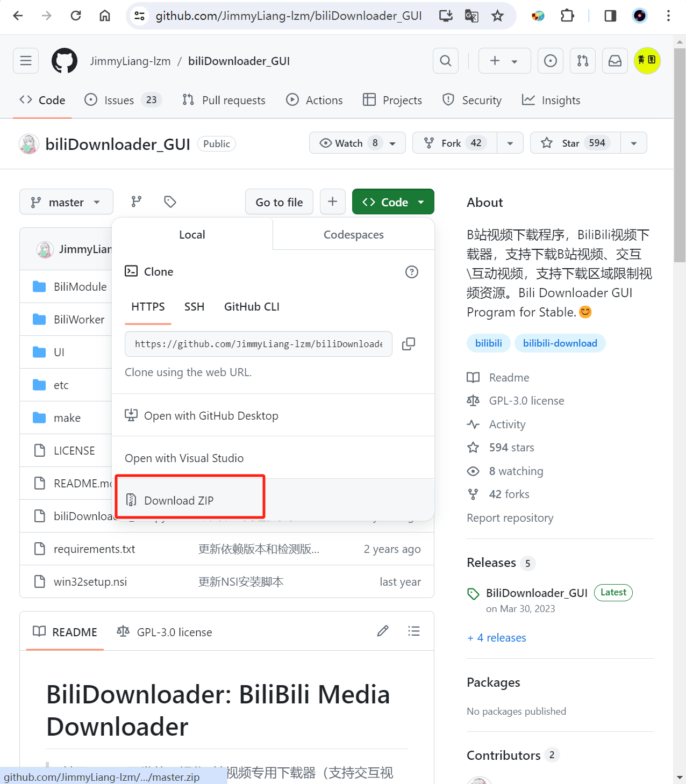Switch to the Issues tab
This screenshot has width=686, height=784.
123,100
